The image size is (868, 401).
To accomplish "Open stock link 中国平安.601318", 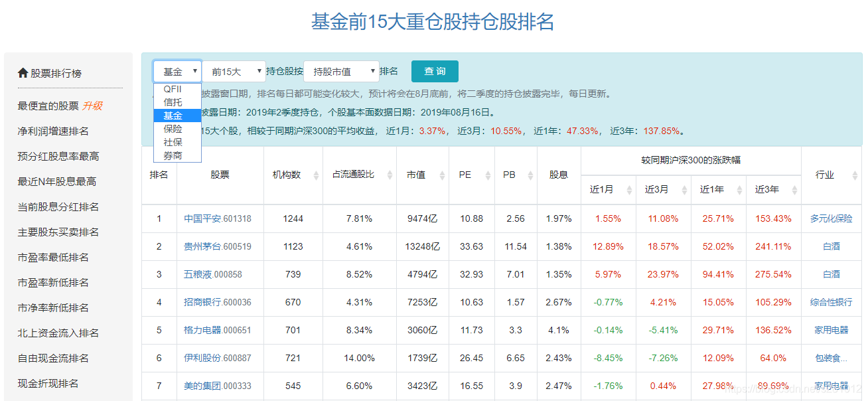I will [218, 218].
